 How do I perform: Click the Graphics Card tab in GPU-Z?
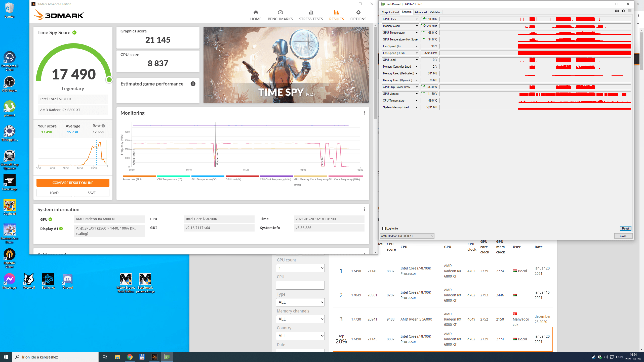[390, 12]
